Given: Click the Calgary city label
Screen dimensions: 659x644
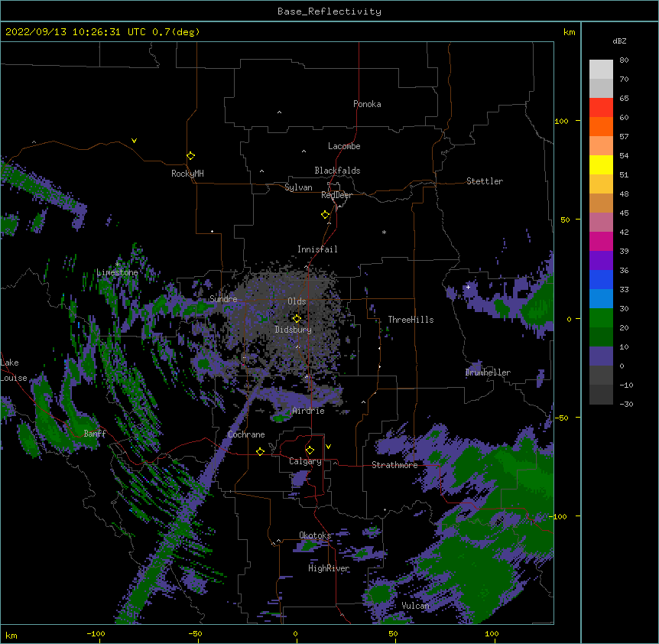Looking at the screenshot, I should click(x=306, y=461).
